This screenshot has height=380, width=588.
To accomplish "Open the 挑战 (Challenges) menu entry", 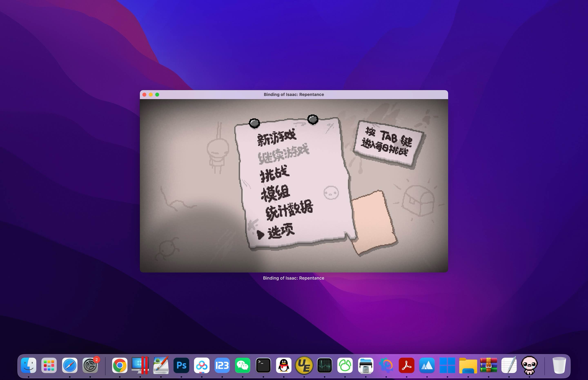I will click(x=274, y=174).
